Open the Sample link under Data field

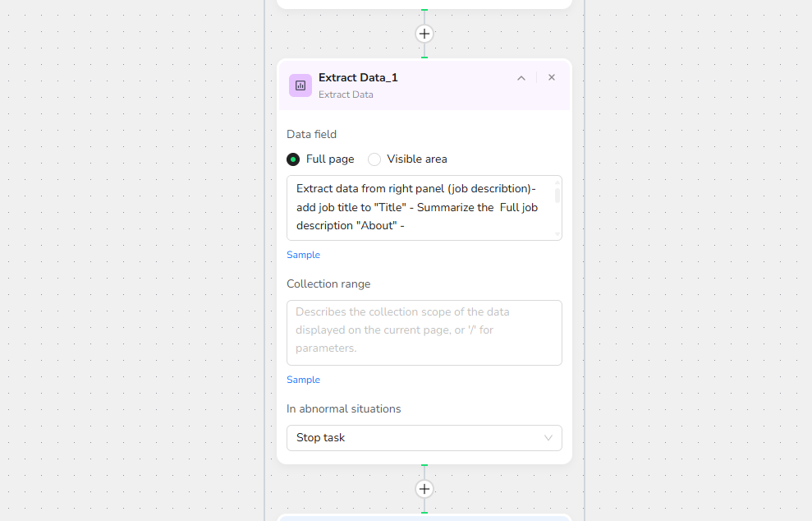[x=304, y=255]
